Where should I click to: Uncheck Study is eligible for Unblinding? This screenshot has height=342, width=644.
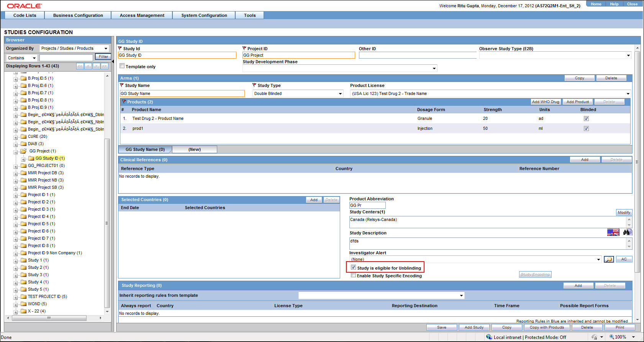[354, 267]
